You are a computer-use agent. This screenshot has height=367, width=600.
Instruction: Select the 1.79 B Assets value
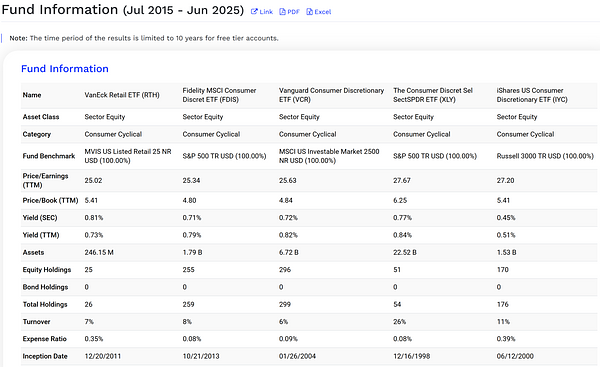point(192,252)
